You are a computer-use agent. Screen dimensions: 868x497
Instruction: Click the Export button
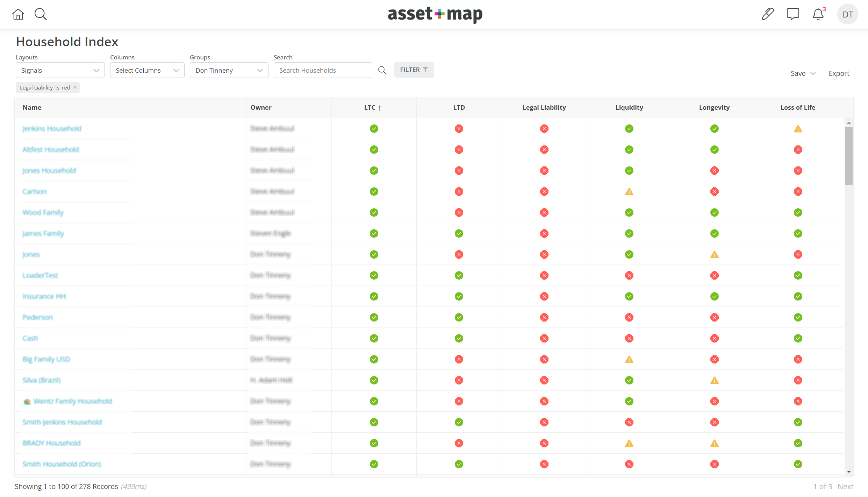click(839, 73)
